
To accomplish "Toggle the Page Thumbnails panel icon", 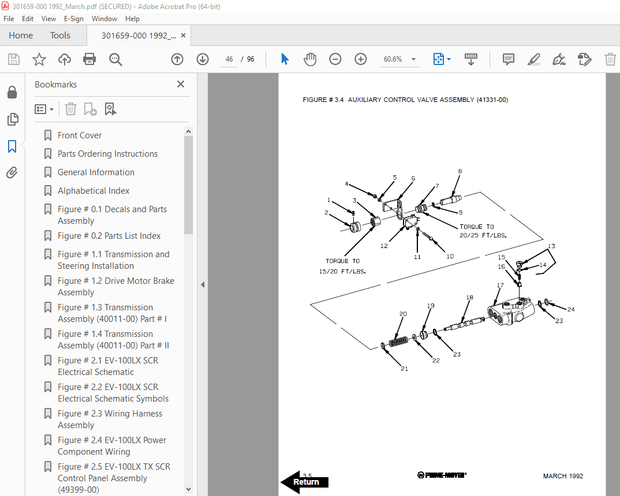I will point(12,119).
